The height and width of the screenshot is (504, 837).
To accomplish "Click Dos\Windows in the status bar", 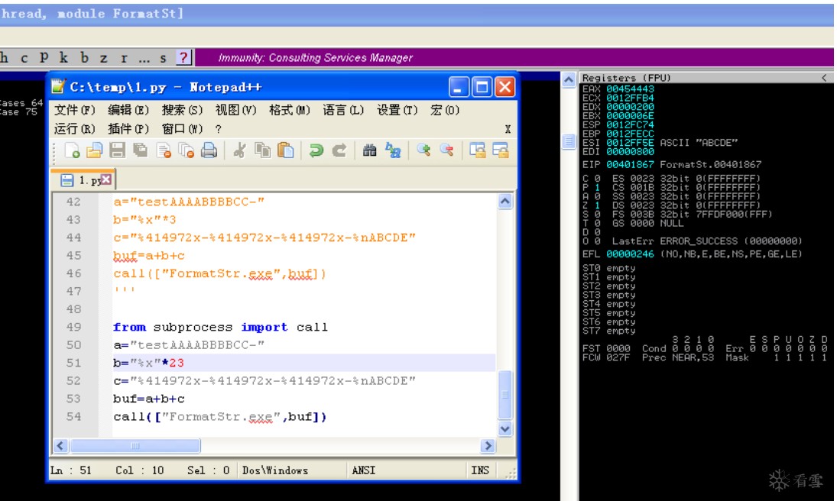I will [x=275, y=470].
